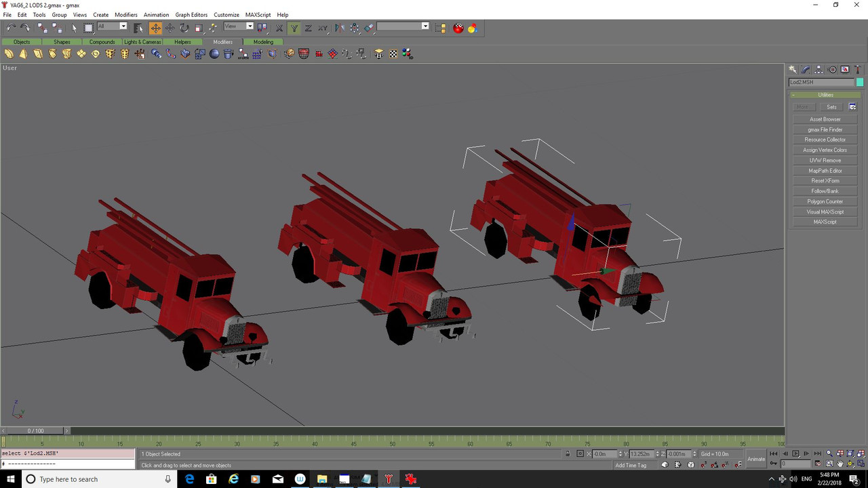Click the Reset XForm button
This screenshot has width=868, height=488.
pyautogui.click(x=825, y=181)
